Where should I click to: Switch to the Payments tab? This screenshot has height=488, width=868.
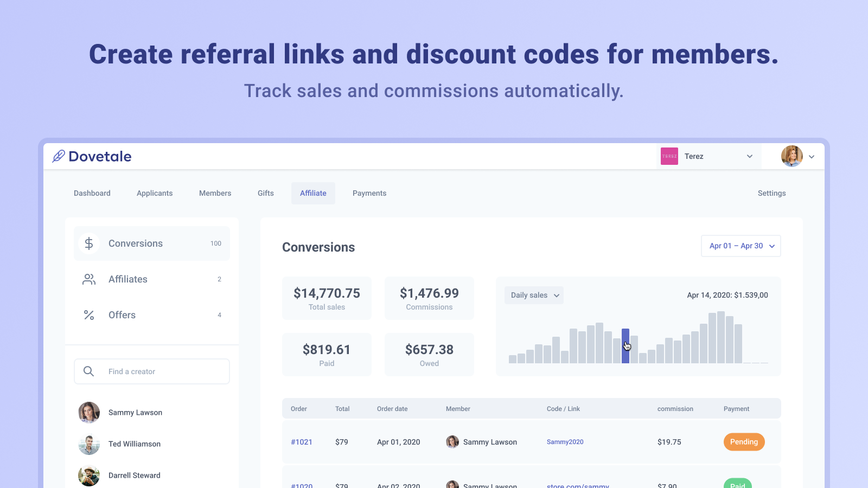click(369, 193)
